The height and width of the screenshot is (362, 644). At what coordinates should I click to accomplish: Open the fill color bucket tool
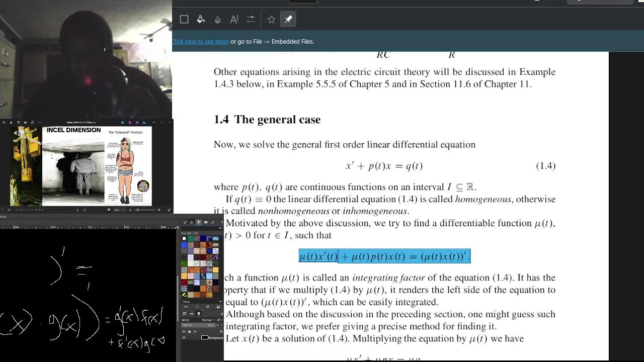tap(201, 19)
